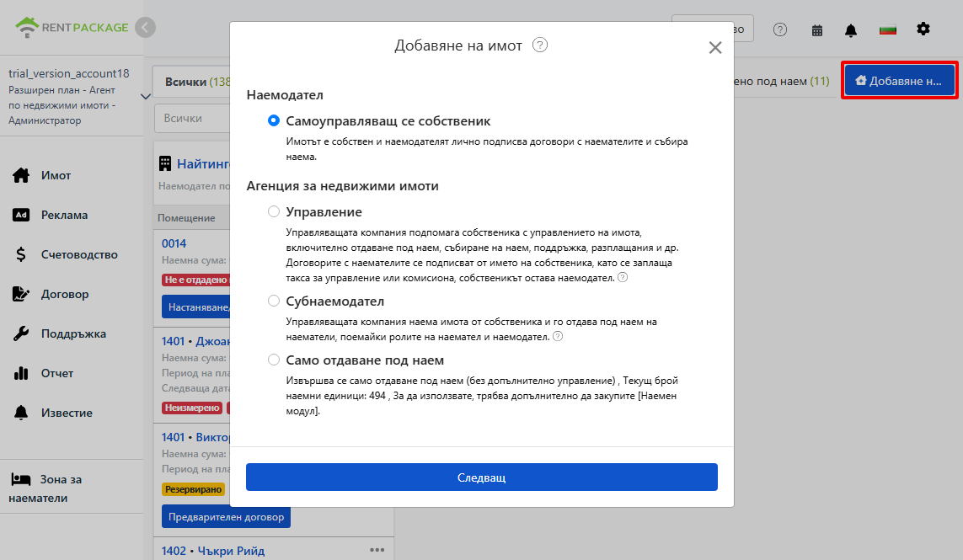Viewport: 963px width, 560px height.
Task: Switch to the tab with count (11)
Action: 782,81
